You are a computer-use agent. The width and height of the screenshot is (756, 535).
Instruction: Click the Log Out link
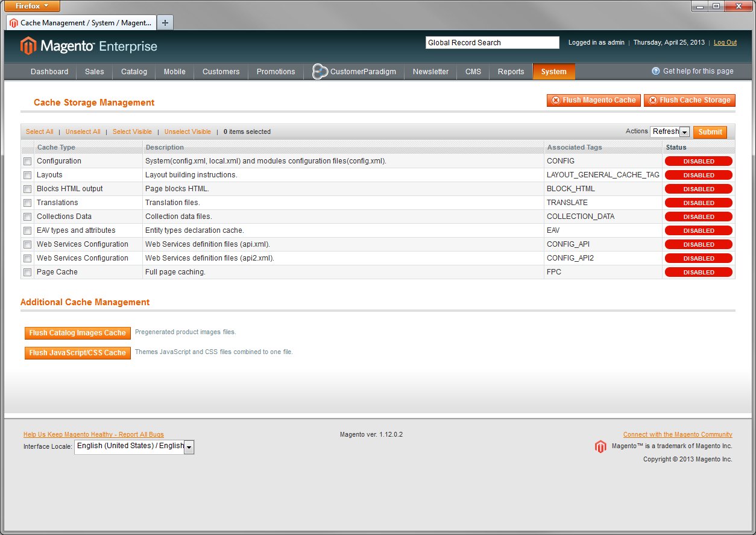pos(725,43)
